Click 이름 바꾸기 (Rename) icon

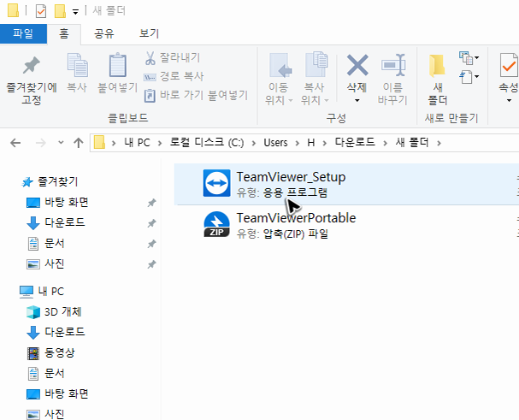pyautogui.click(x=393, y=65)
